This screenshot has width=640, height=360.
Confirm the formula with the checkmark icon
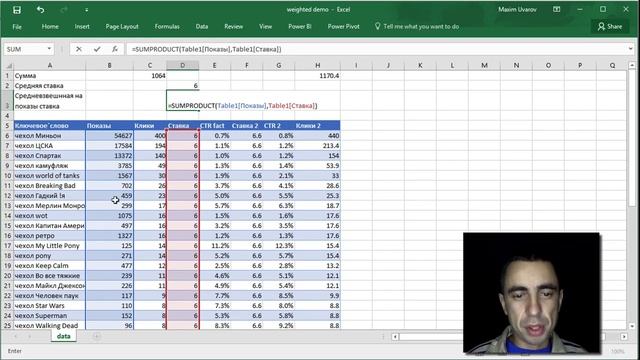(x=97, y=49)
